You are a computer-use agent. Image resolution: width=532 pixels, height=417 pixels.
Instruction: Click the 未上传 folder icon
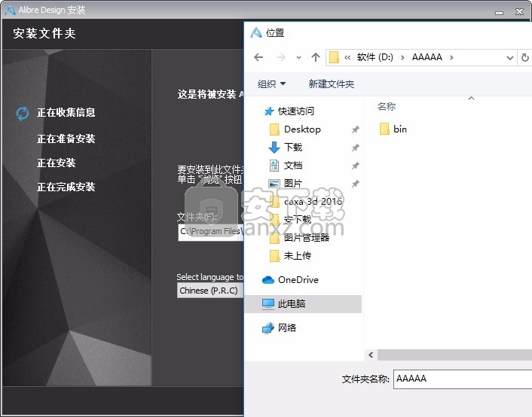[x=274, y=256]
